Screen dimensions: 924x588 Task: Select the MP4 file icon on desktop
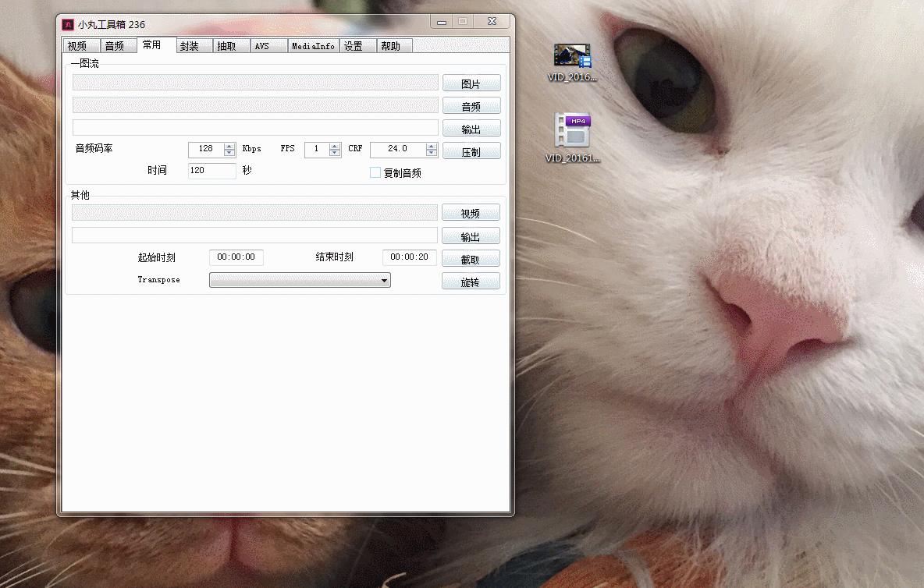point(573,133)
